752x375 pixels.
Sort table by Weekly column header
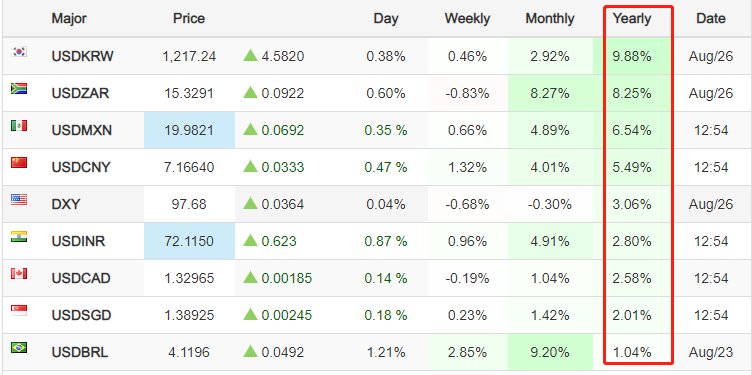click(467, 19)
